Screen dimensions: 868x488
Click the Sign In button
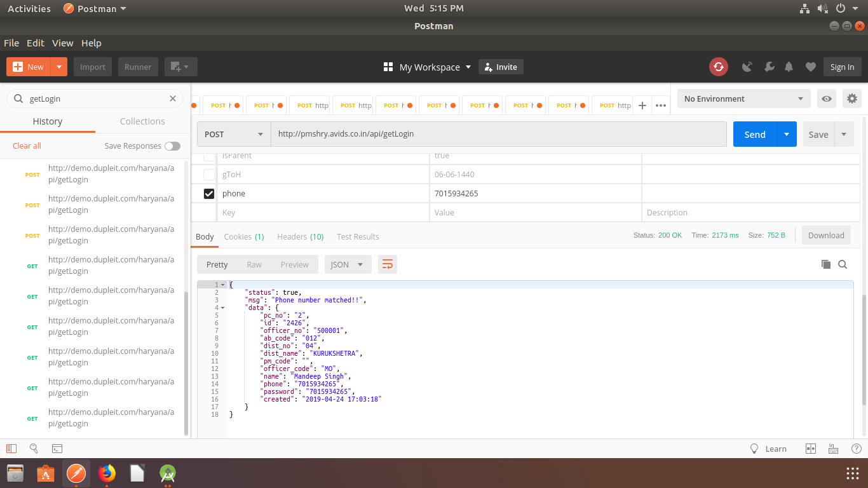(x=843, y=67)
